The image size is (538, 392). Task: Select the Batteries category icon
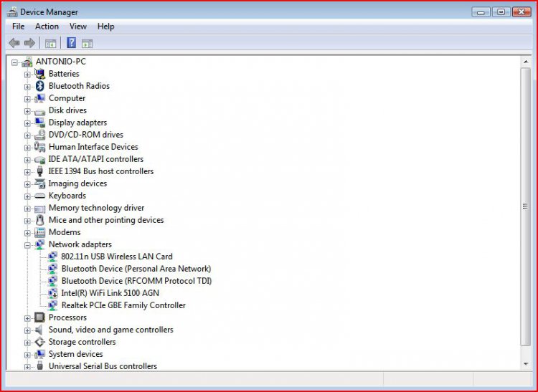click(39, 74)
